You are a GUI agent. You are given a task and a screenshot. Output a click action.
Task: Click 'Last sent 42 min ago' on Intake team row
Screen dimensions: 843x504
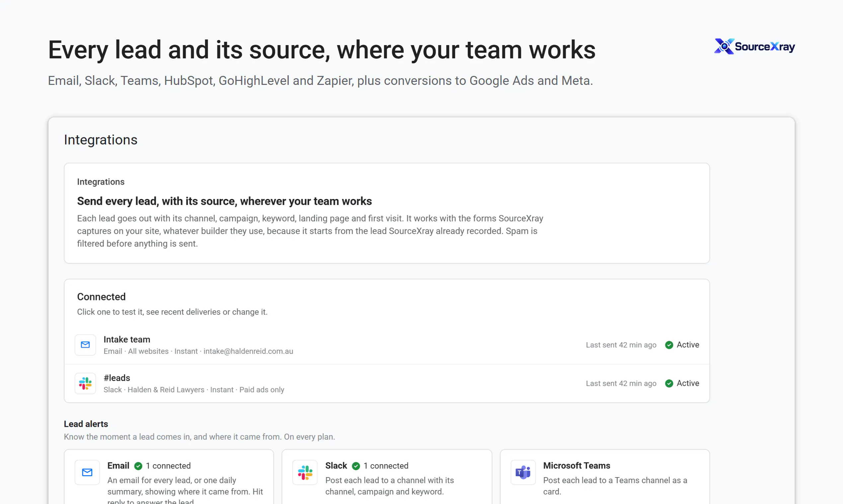click(x=621, y=345)
